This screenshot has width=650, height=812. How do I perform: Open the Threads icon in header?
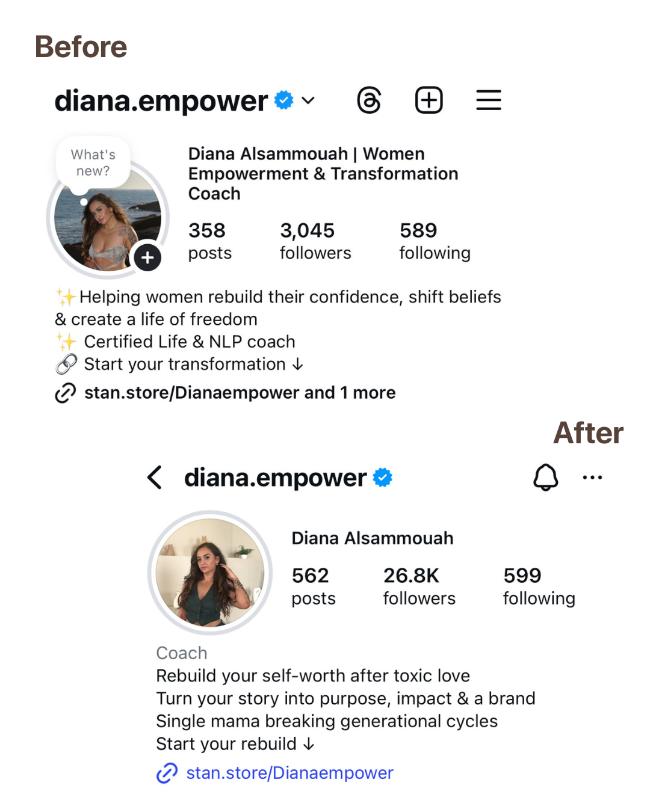click(369, 100)
